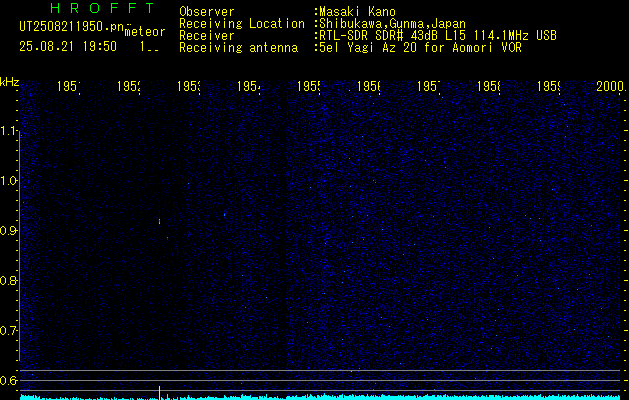Click the HROFFT title text
Viewport: 629px width, 400px height.
pos(103,8)
